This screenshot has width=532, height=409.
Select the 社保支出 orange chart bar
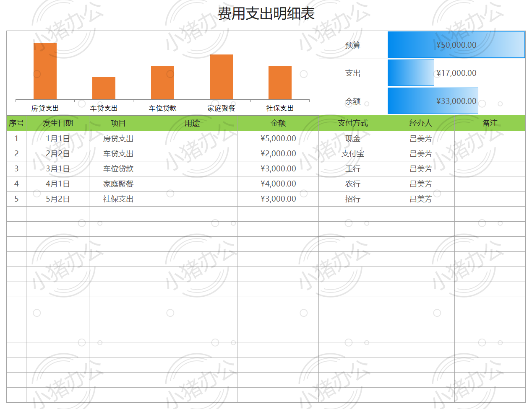tap(280, 83)
